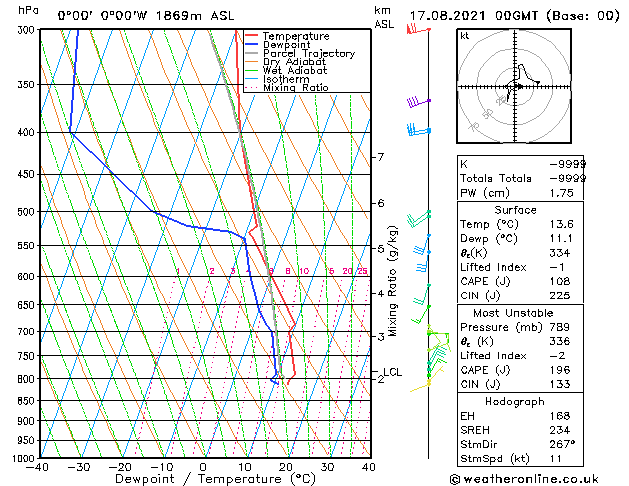Click the LCL marker label
The height and width of the screenshot is (486, 629).
(x=392, y=372)
